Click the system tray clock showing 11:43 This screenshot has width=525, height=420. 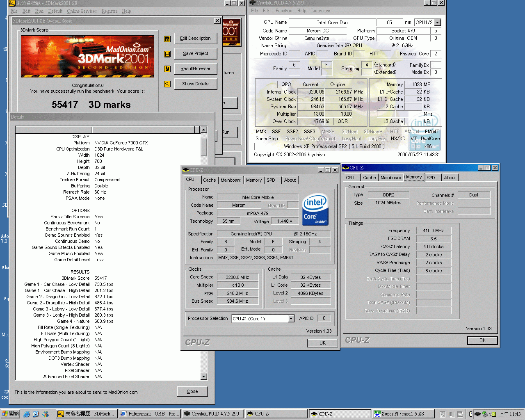[x=509, y=414]
